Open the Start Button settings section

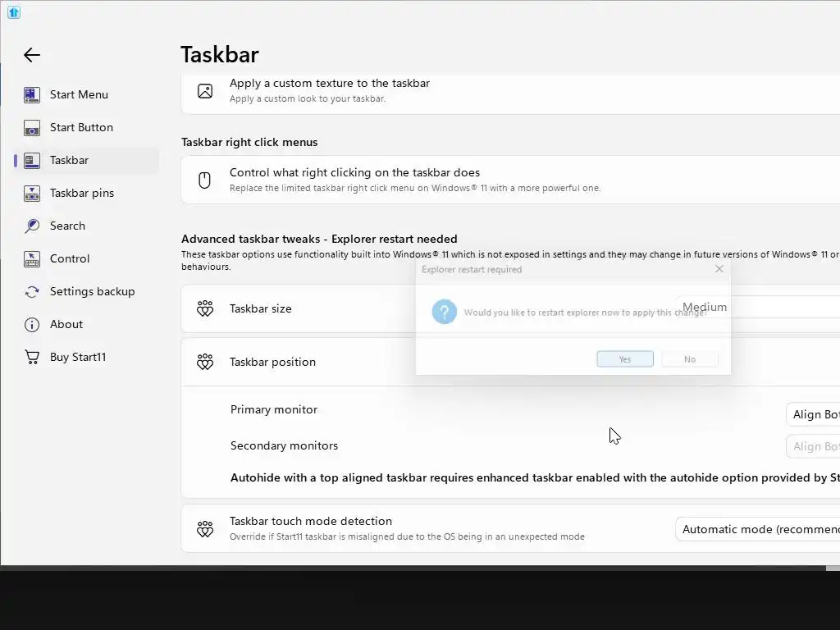point(85,127)
